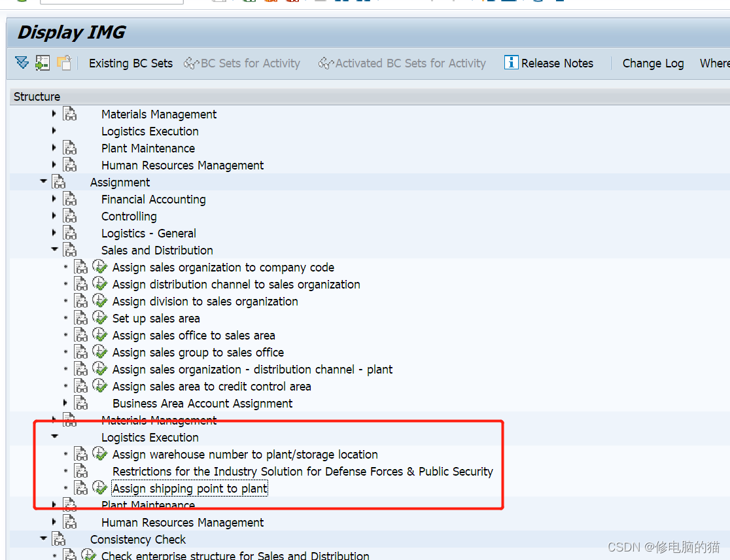The width and height of the screenshot is (730, 560).
Task: Click the Release Notes info icon
Action: click(x=512, y=63)
